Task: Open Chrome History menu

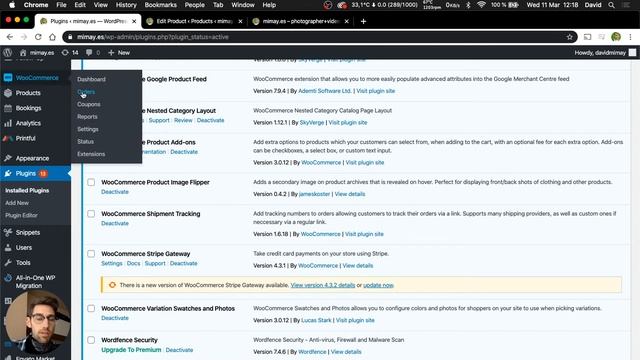Action: tap(126, 5)
